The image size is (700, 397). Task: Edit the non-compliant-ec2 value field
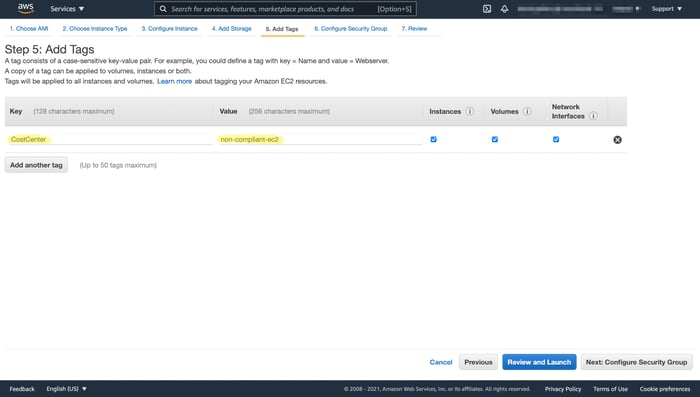pos(320,139)
